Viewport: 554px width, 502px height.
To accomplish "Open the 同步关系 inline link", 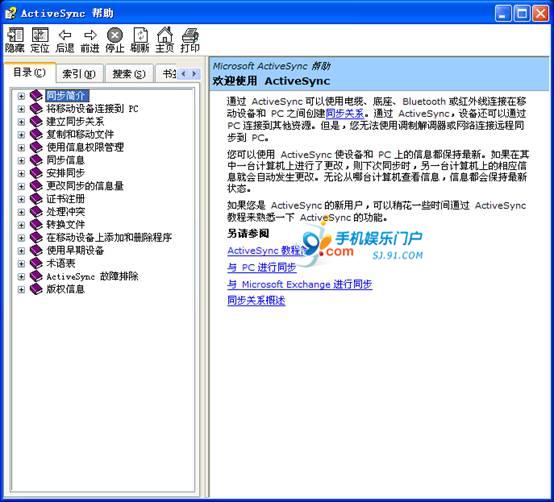I will click(345, 113).
